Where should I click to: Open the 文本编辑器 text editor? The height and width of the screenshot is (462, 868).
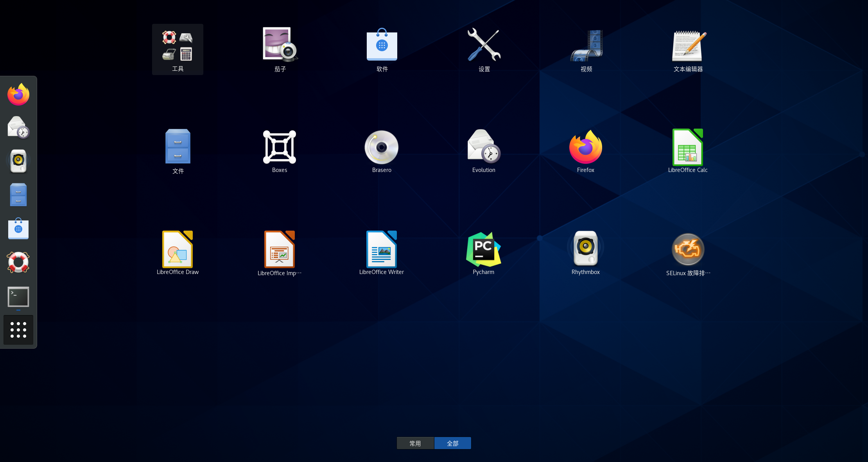coord(688,49)
